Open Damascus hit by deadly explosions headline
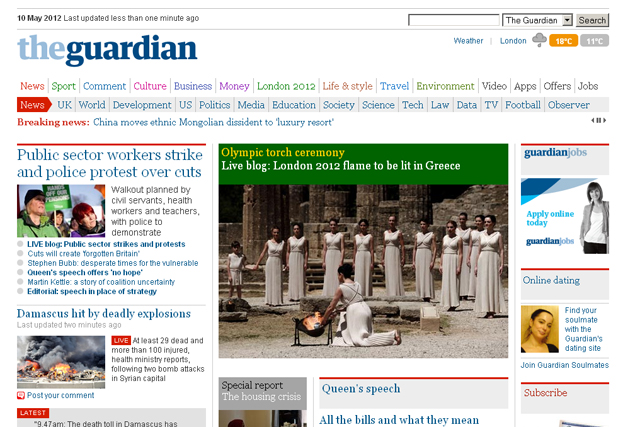The image size is (640, 427). pyautogui.click(x=104, y=314)
